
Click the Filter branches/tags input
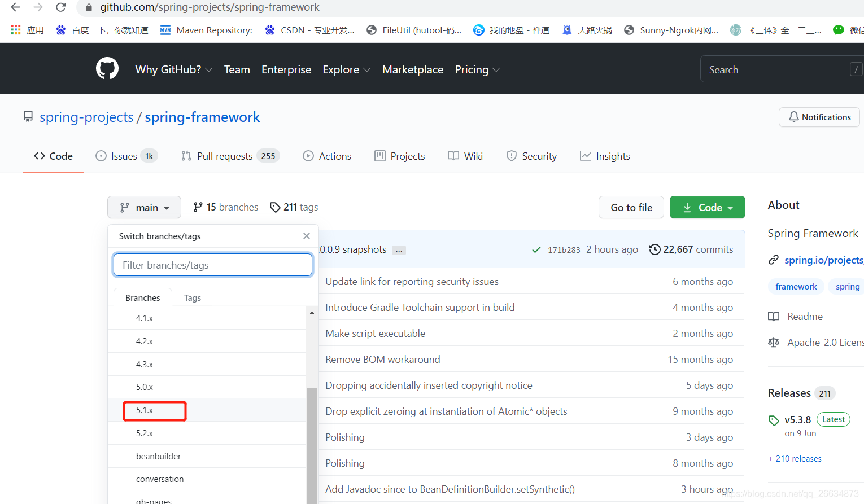pyautogui.click(x=213, y=265)
